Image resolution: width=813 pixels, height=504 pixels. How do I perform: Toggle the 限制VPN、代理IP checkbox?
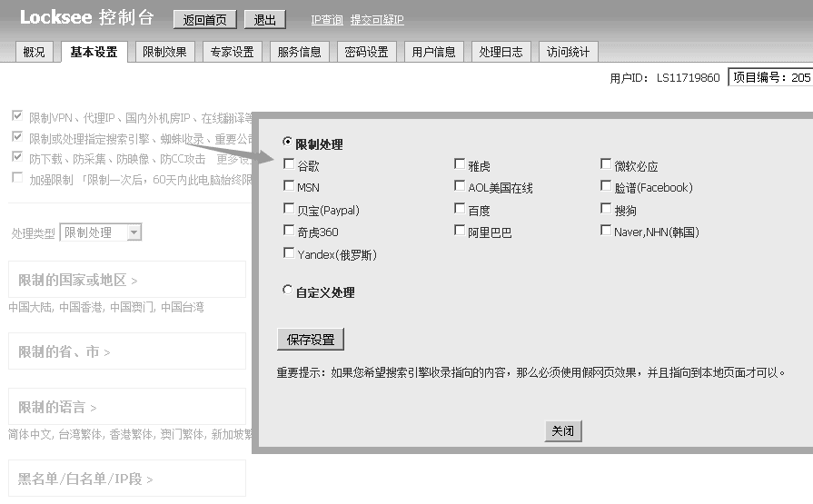17,115
